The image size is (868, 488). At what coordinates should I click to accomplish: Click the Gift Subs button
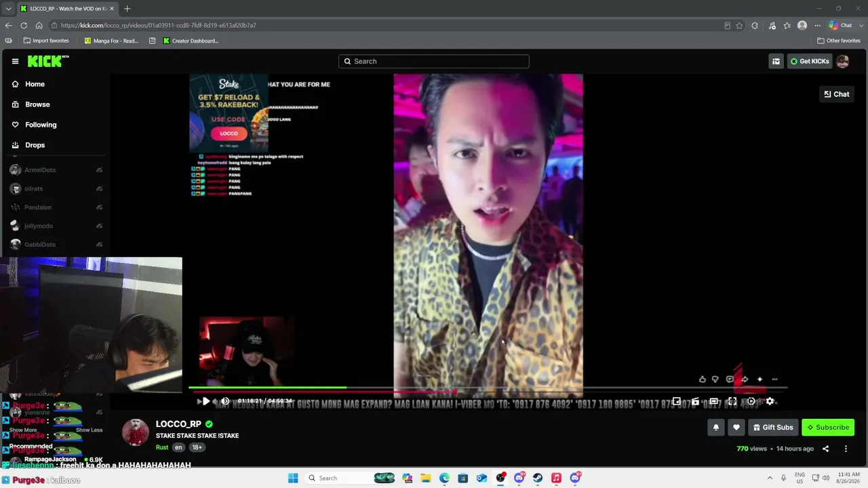click(773, 428)
